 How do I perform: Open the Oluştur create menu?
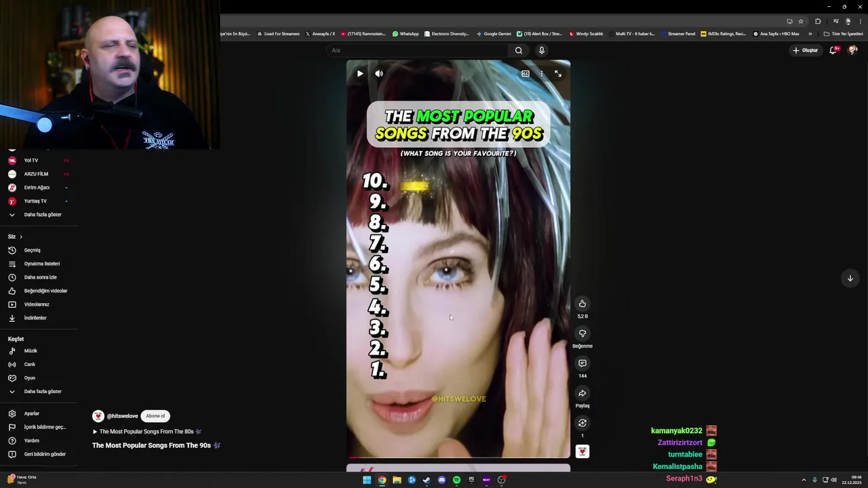click(x=806, y=50)
